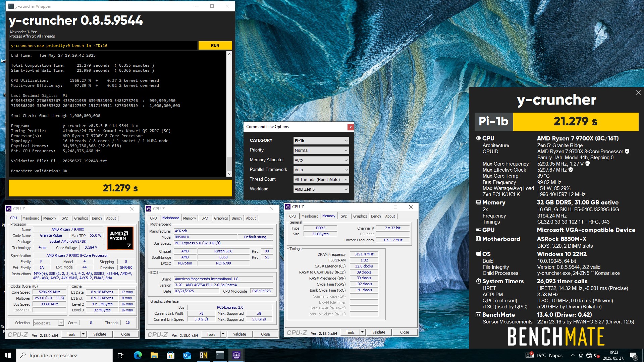Click the y-cruncher Wrapper title bar icon

coord(11,6)
